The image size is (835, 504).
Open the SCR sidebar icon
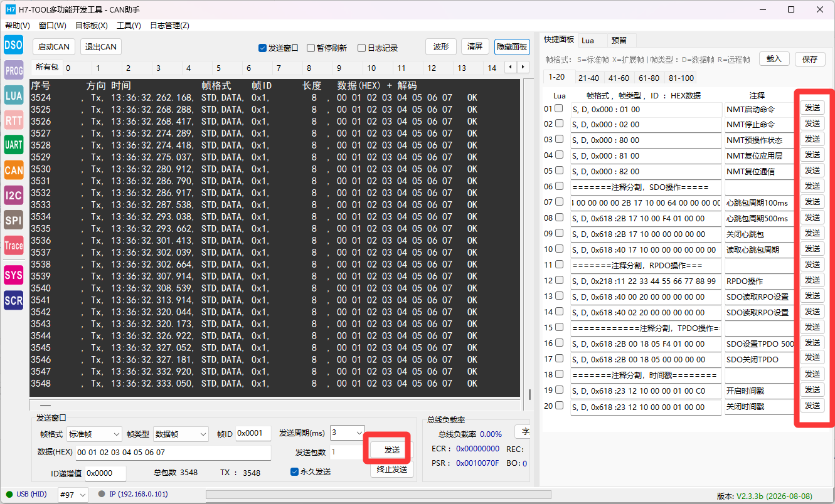(14, 300)
